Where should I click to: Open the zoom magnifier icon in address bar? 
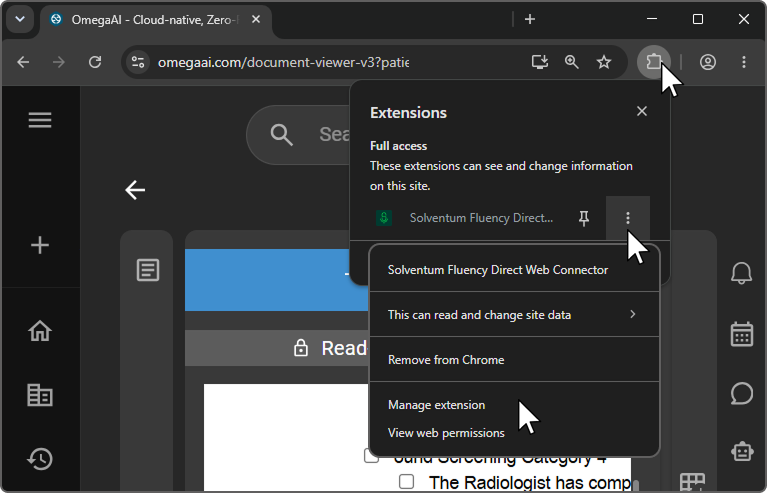[x=571, y=62]
